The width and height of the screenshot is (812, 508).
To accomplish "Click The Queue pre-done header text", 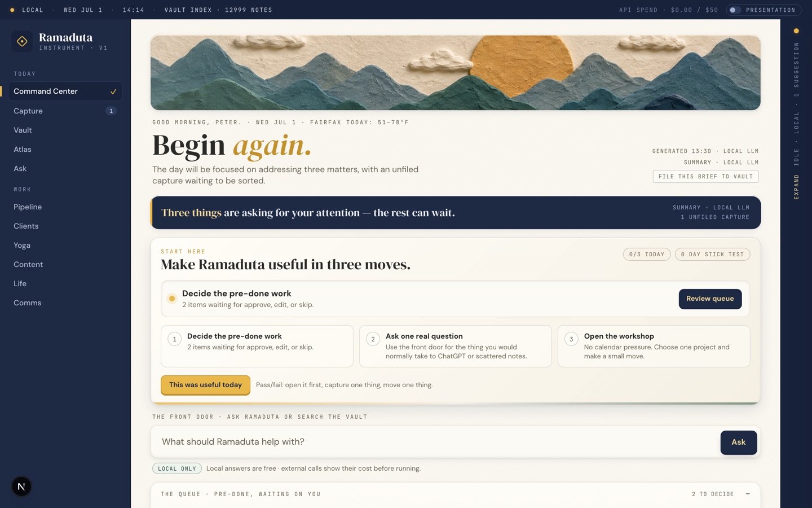I will (x=241, y=494).
